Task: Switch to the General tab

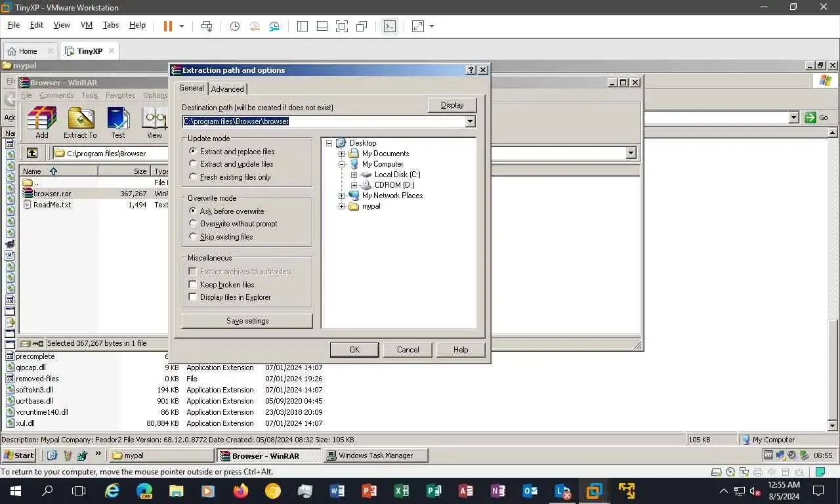Action: point(192,88)
